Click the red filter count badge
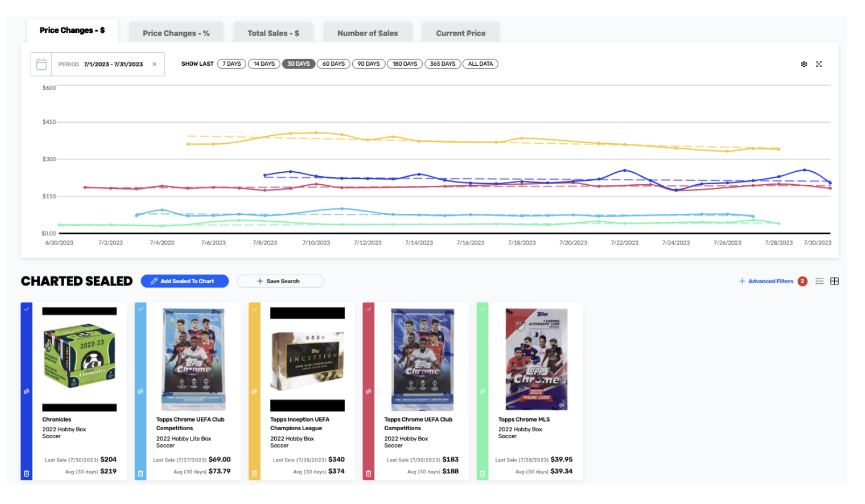Image resolution: width=865 pixels, height=504 pixels. (803, 281)
